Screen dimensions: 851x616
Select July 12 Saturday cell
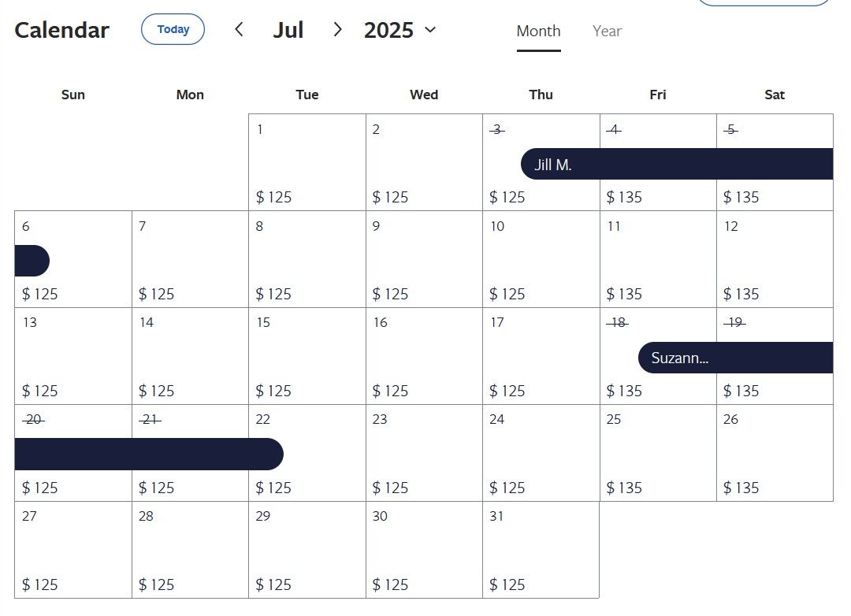click(x=775, y=259)
